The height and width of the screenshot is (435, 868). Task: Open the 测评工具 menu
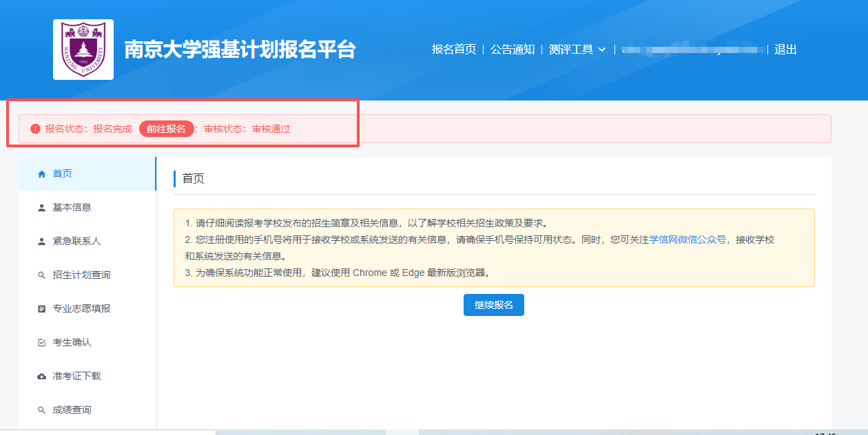point(577,50)
